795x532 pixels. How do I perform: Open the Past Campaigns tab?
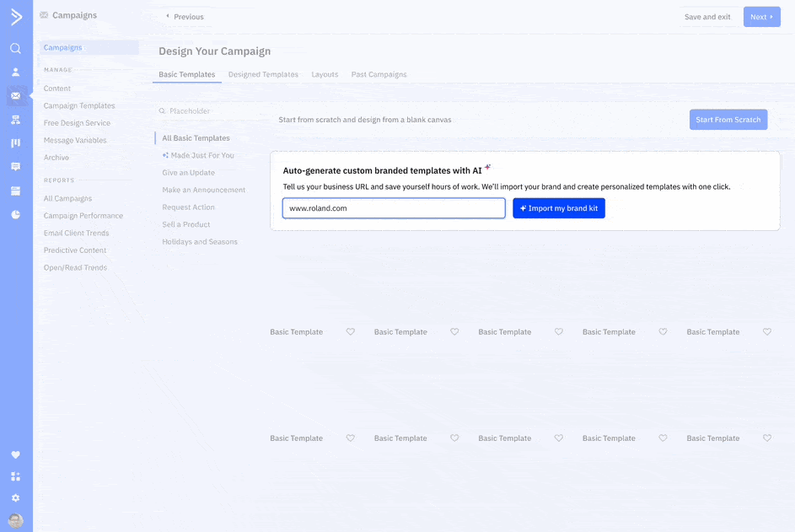coord(379,74)
